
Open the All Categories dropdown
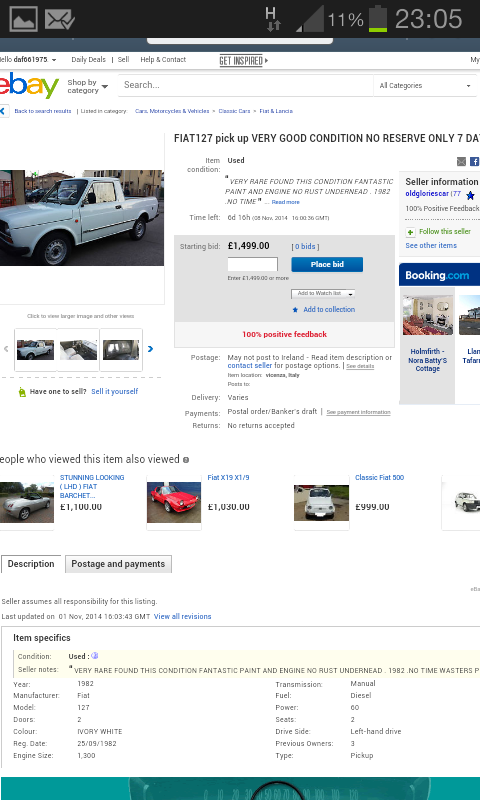click(x=425, y=86)
